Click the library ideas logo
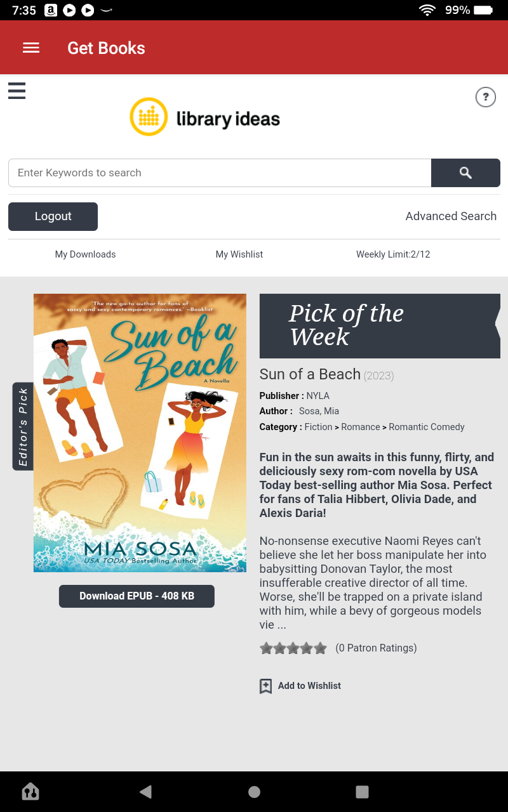Image resolution: width=508 pixels, height=812 pixels. click(x=204, y=117)
